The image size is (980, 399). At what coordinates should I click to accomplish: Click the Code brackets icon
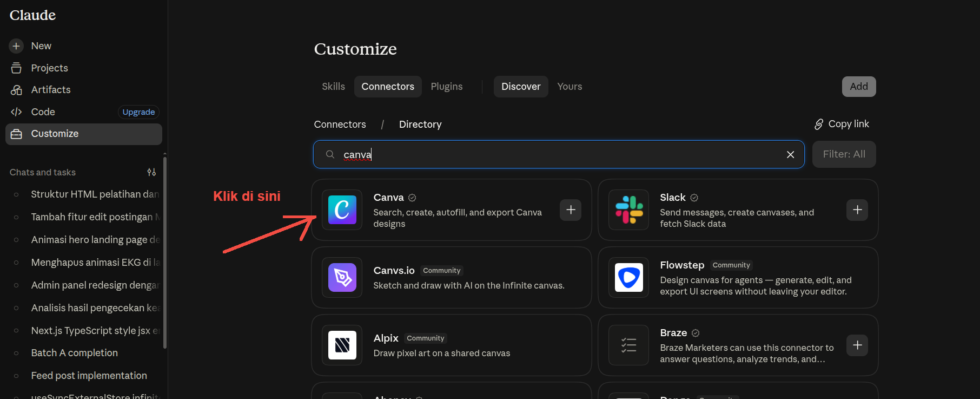(x=16, y=112)
